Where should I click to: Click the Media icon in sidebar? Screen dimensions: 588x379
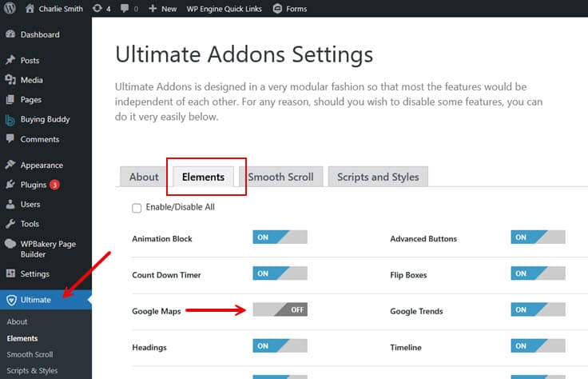pyautogui.click(x=10, y=79)
